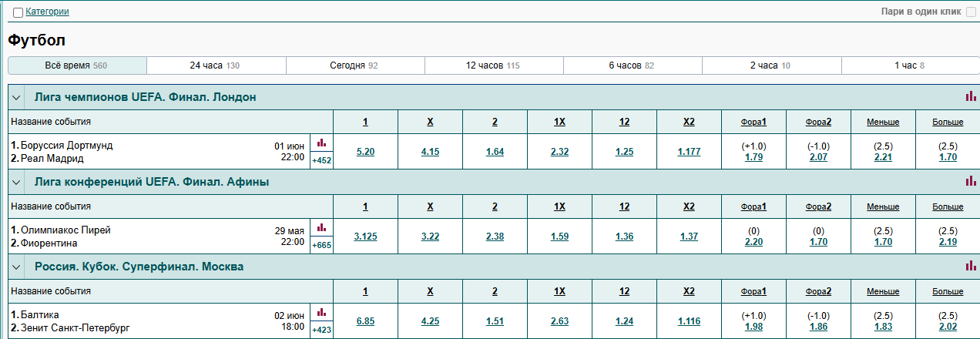This screenshot has height=339, width=980.
Task: Collapse the Россия Кубок Суперфинал section
Action: pos(16,267)
